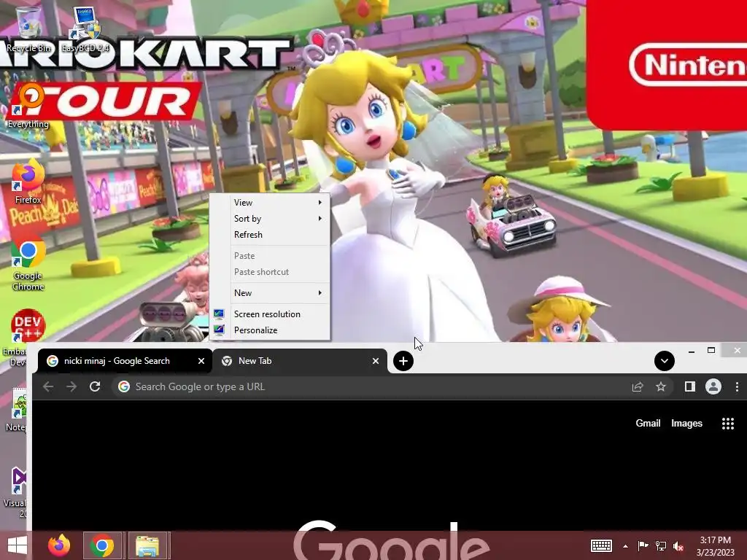This screenshot has width=747, height=560.
Task: Close the New Tab tab
Action: tap(376, 361)
